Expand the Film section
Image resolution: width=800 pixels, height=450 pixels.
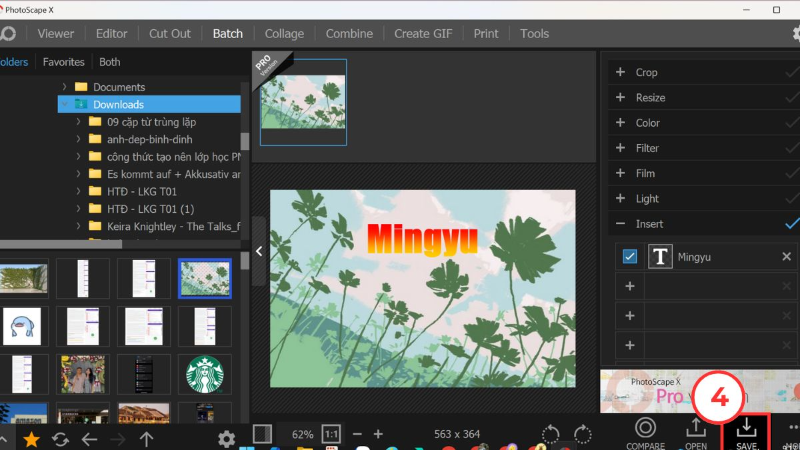pyautogui.click(x=620, y=173)
